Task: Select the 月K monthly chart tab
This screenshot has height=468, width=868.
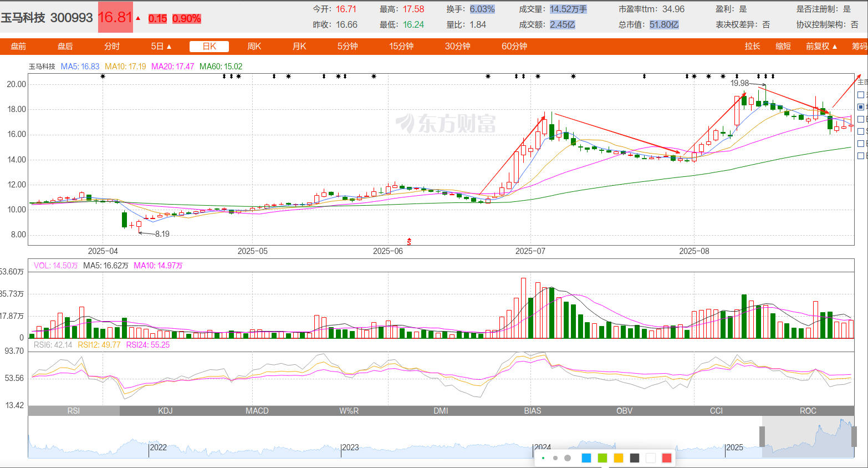Action: [x=299, y=47]
